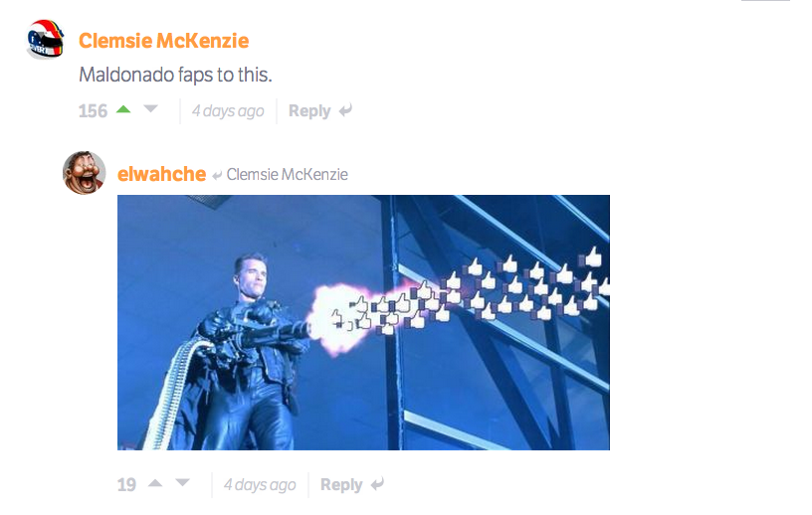Click reply arrow icon on Clemsie's comment
812x515 pixels.
click(345, 110)
